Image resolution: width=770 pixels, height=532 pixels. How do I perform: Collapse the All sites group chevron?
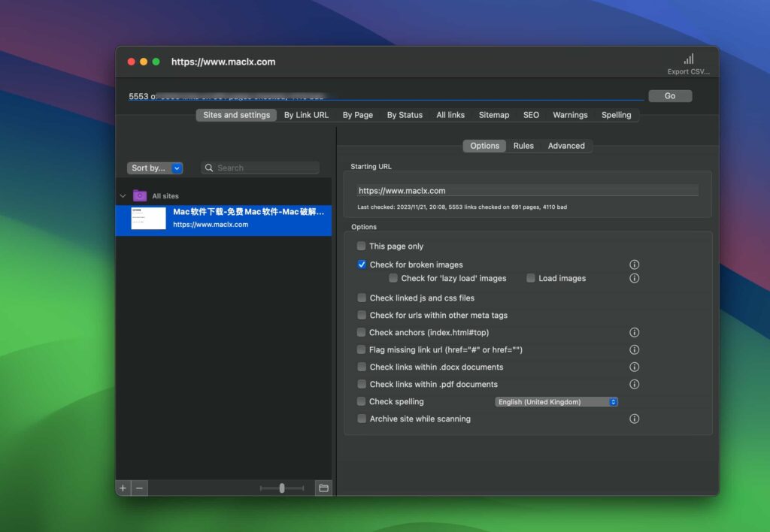123,196
